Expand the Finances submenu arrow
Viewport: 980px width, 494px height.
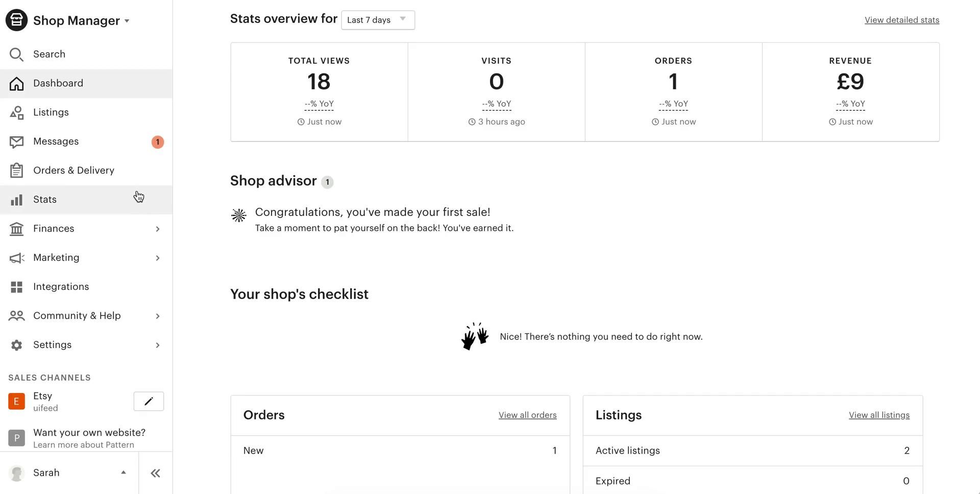point(158,229)
